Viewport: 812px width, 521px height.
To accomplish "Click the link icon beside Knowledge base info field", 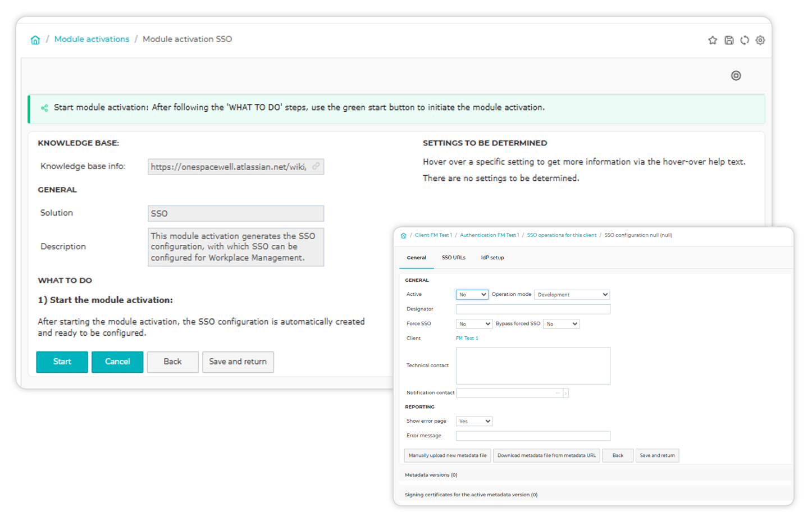I will (317, 166).
